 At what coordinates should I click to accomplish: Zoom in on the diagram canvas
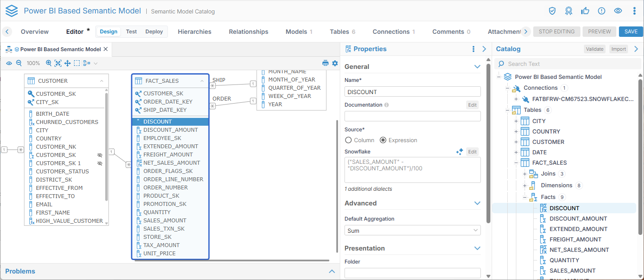[48, 63]
